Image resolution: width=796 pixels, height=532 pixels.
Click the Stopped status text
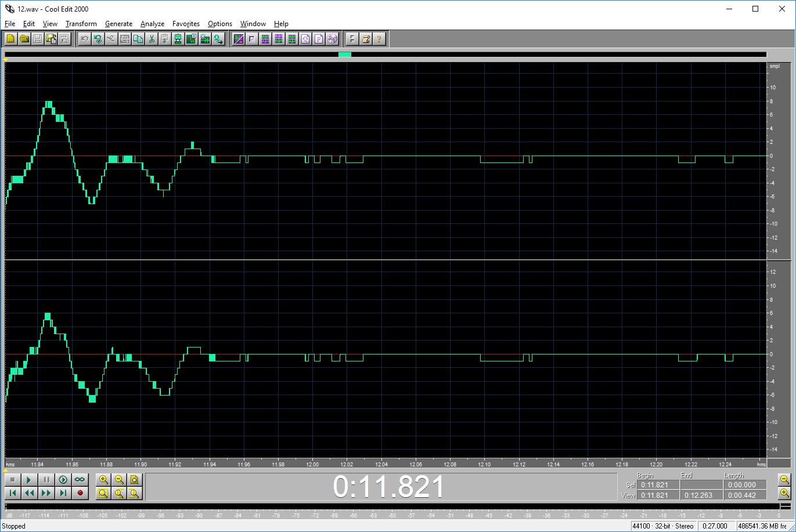pyautogui.click(x=14, y=526)
